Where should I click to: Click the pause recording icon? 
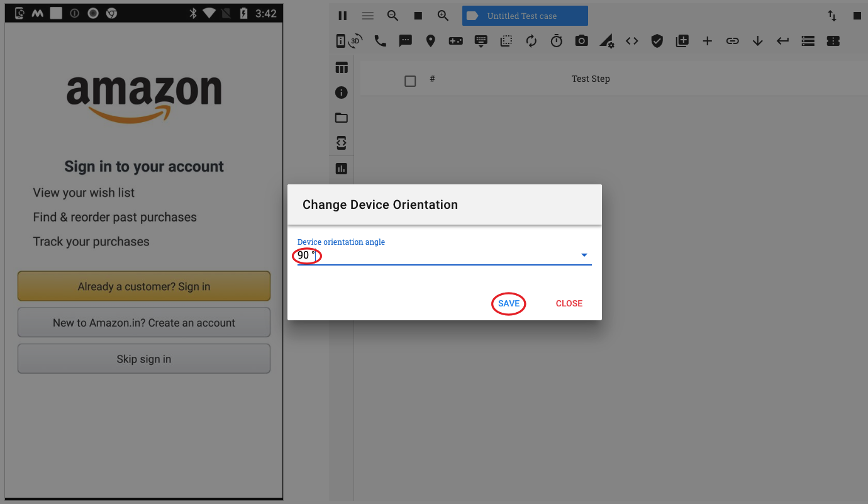tap(343, 16)
